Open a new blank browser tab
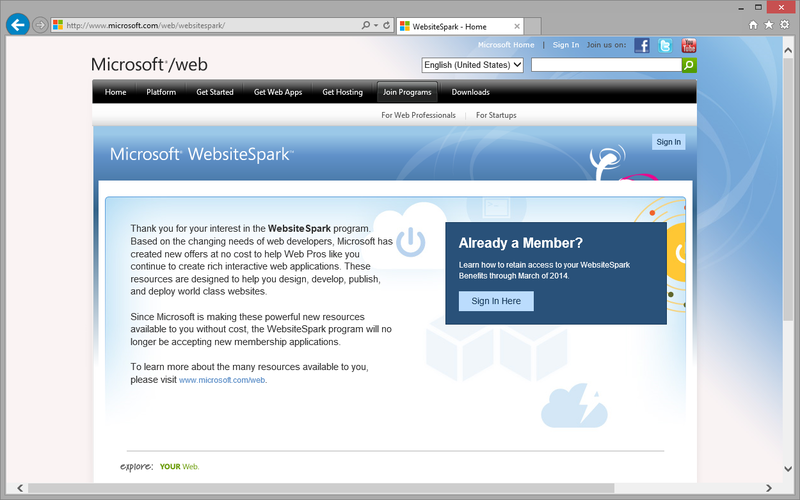The image size is (800, 500). [533, 26]
